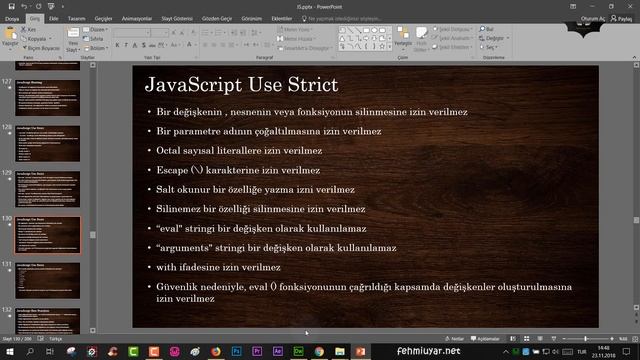Open the Eklentiler tab
This screenshot has height=360, width=640.
tap(282, 19)
